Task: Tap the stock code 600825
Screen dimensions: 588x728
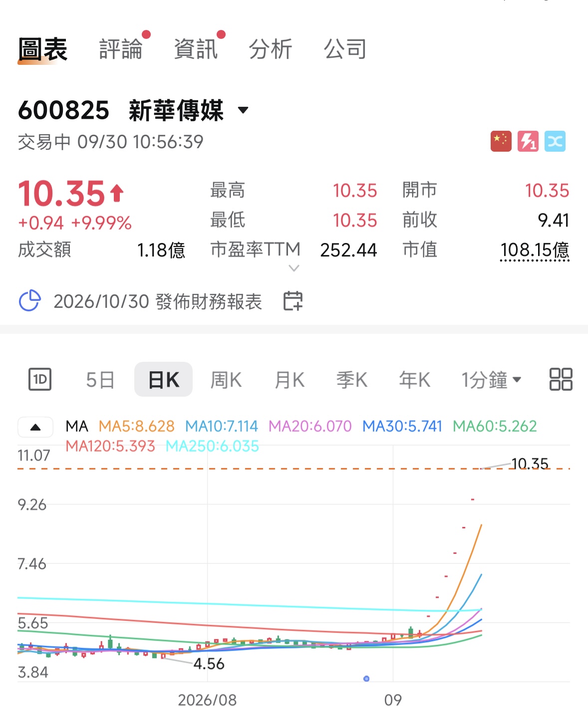Action: tap(63, 110)
